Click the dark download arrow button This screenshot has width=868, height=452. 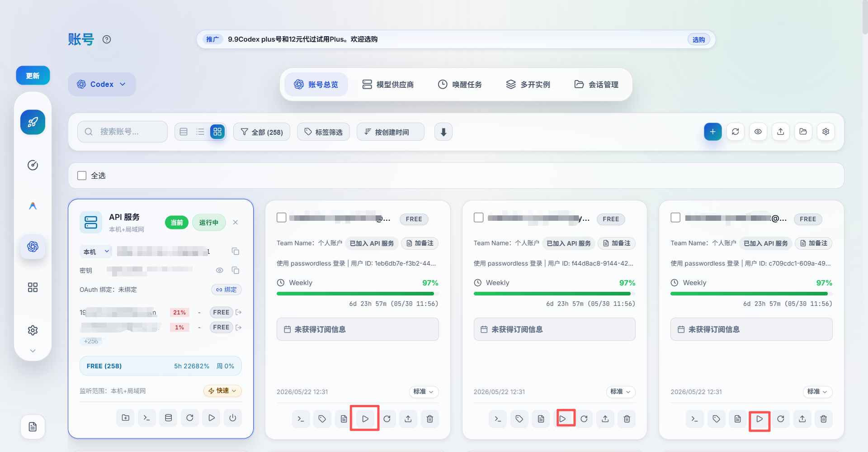pos(443,132)
